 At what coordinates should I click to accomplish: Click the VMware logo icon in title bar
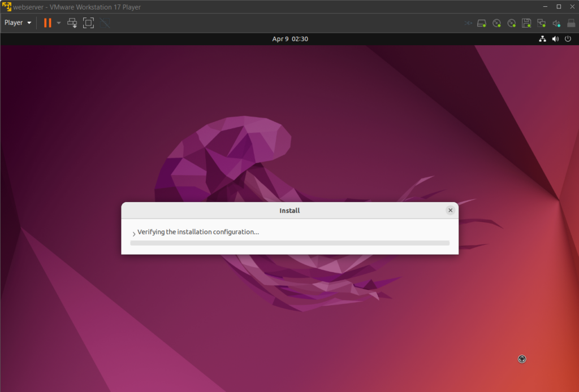click(7, 7)
